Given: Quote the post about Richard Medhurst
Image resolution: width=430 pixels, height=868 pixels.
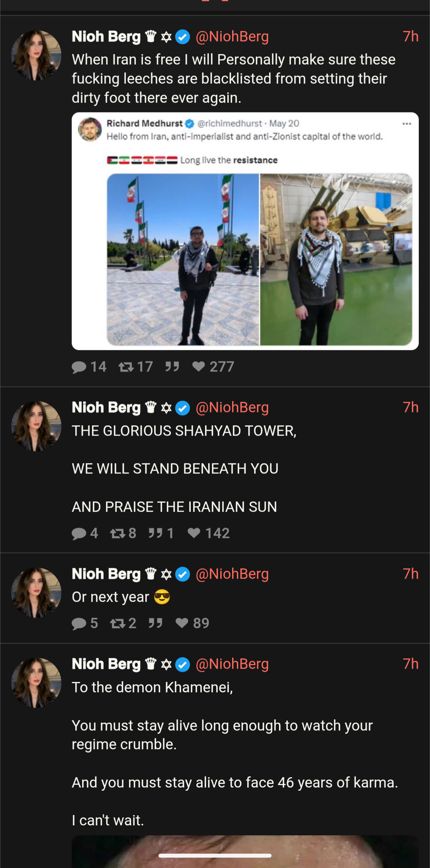Looking at the screenshot, I should [172, 366].
